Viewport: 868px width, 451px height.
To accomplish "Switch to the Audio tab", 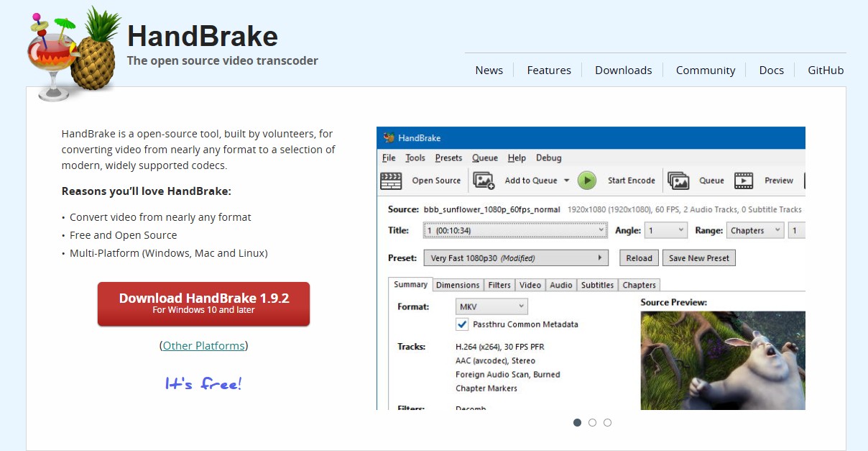I will coord(561,285).
